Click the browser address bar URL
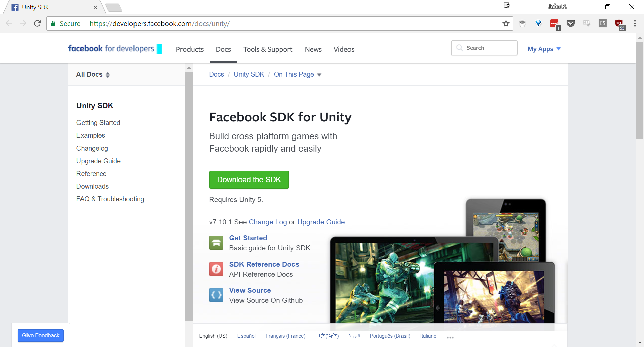 (x=160, y=24)
